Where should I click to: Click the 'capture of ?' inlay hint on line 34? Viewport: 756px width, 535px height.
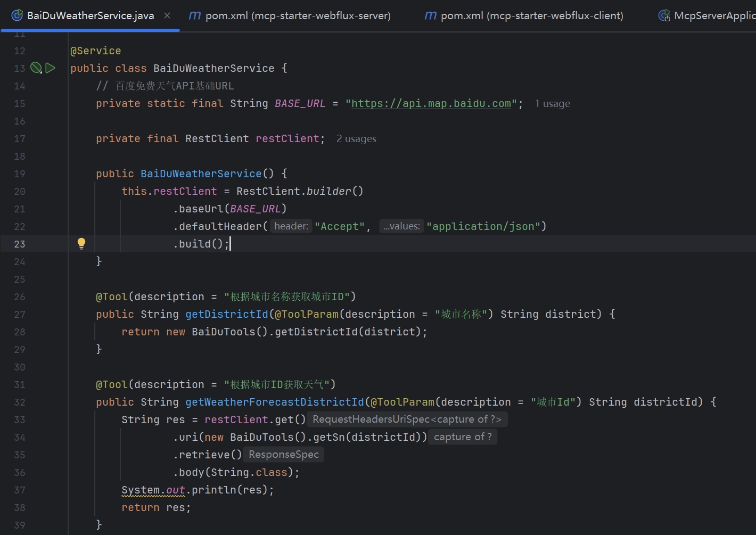(x=463, y=437)
